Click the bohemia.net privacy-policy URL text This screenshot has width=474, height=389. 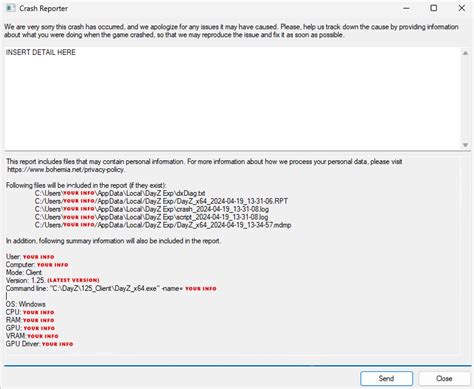pyautogui.click(x=66, y=170)
